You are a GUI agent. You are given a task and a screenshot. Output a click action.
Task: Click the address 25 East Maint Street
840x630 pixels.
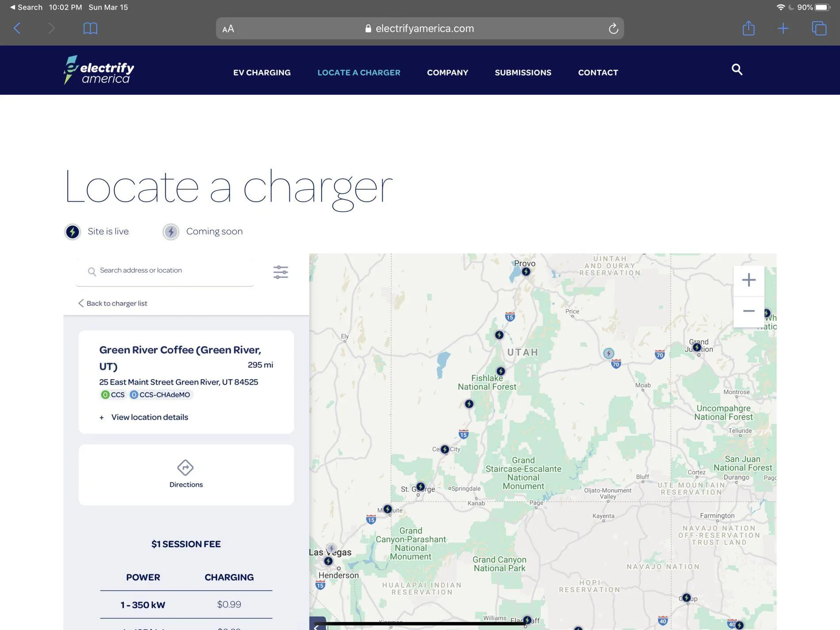coord(178,382)
